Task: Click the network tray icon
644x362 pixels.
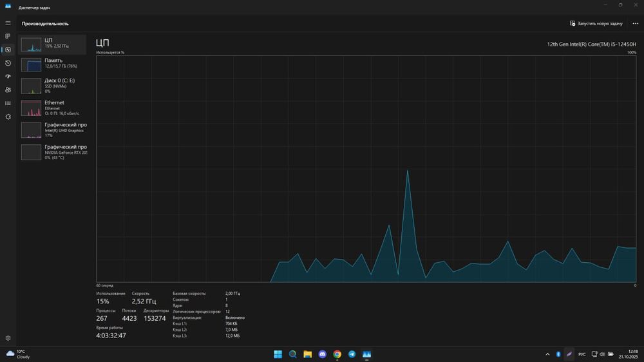Action: (594, 354)
